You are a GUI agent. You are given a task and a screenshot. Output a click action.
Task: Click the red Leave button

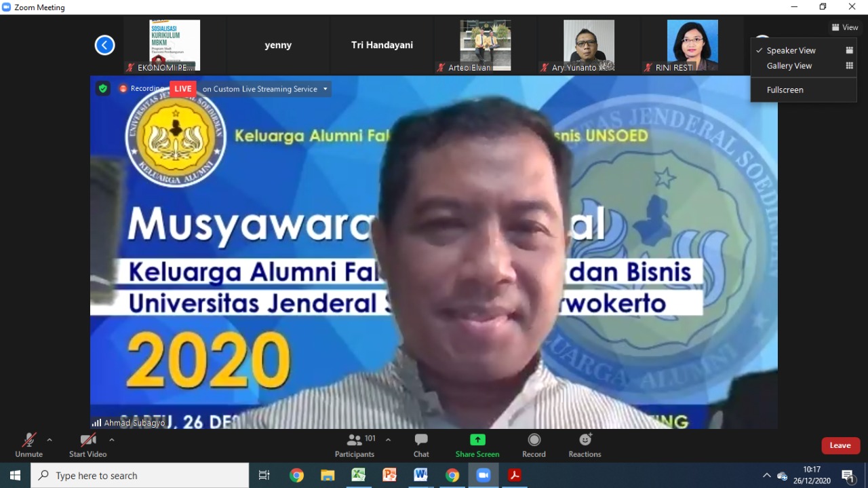click(840, 445)
